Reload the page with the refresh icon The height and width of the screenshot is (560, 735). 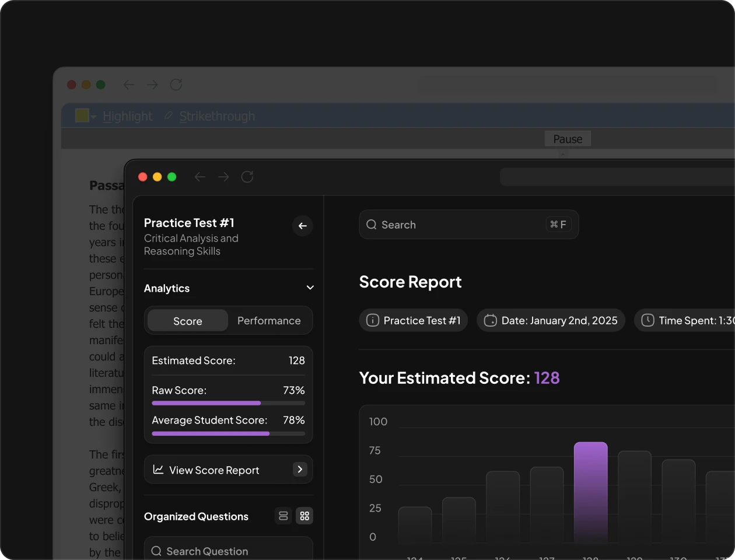pyautogui.click(x=247, y=177)
